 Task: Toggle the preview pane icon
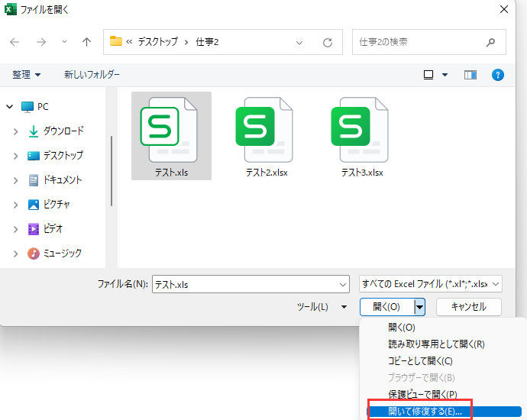click(x=470, y=75)
